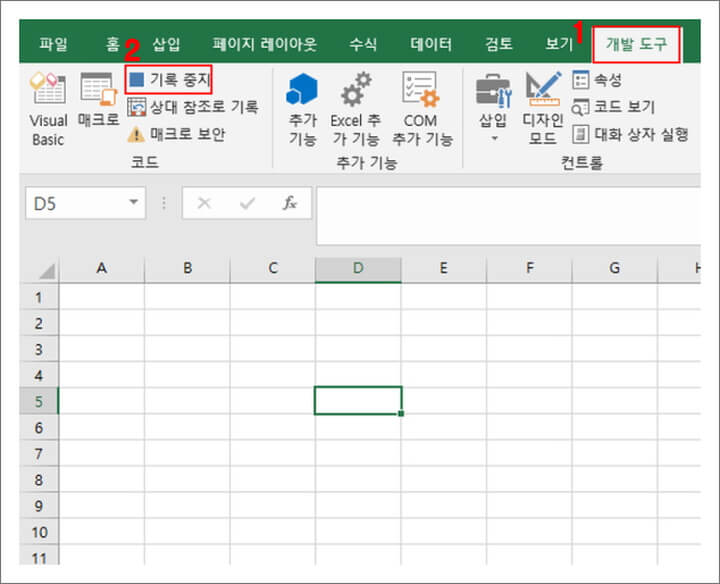Select row 2 header
Viewport: 720px width, 584px height.
pyautogui.click(x=39, y=323)
